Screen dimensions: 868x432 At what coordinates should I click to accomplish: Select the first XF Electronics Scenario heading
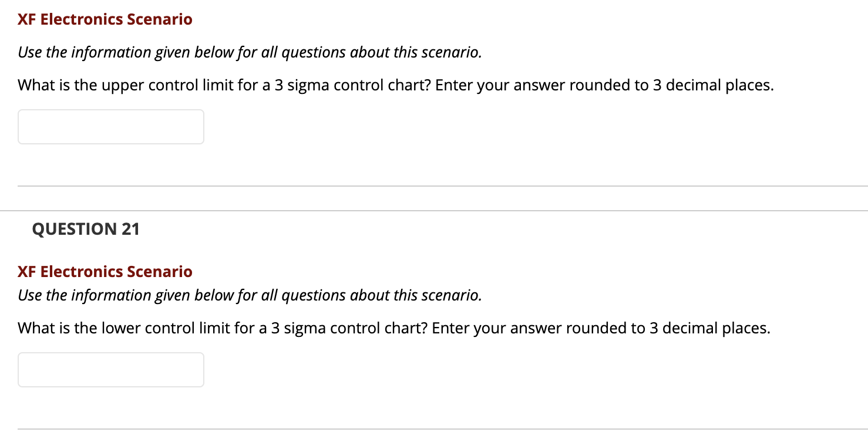coord(104,19)
